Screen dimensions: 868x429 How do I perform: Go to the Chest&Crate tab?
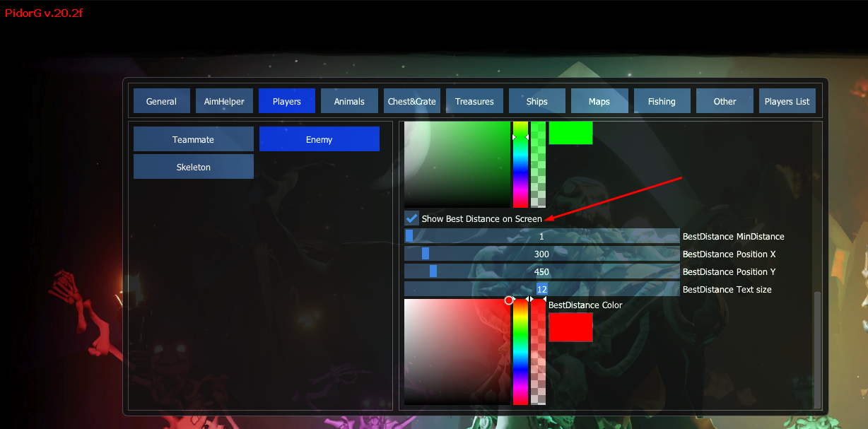411,101
